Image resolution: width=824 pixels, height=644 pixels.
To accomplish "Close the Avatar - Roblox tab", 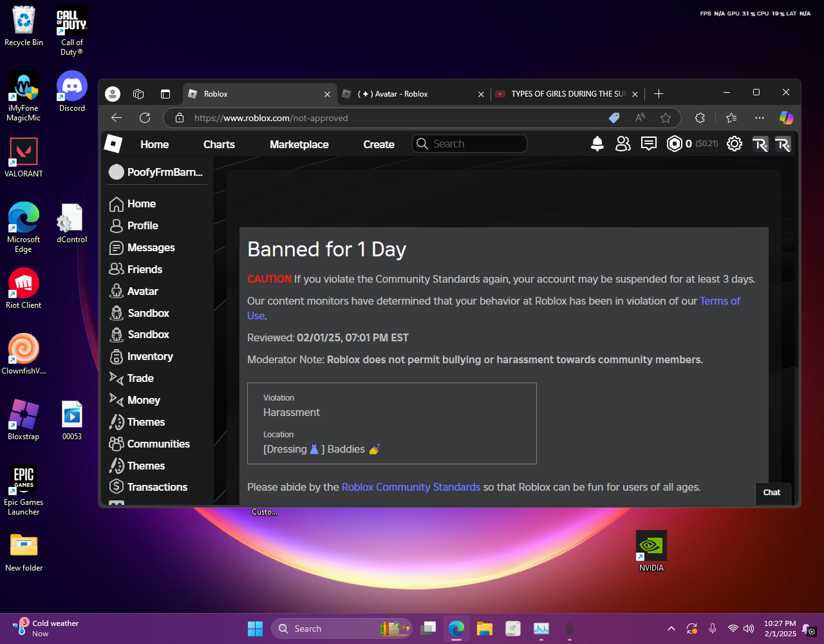I will pos(481,94).
